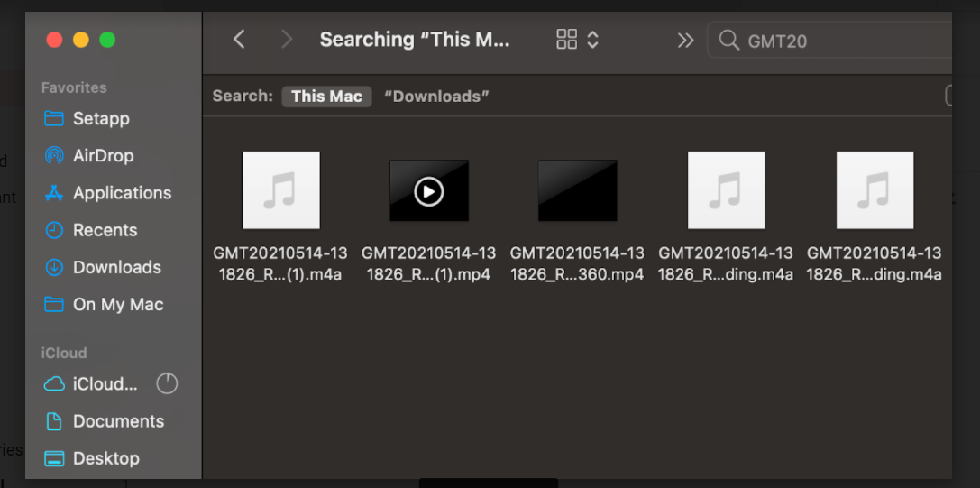
Task: Open On My Mac location
Action: click(x=118, y=304)
